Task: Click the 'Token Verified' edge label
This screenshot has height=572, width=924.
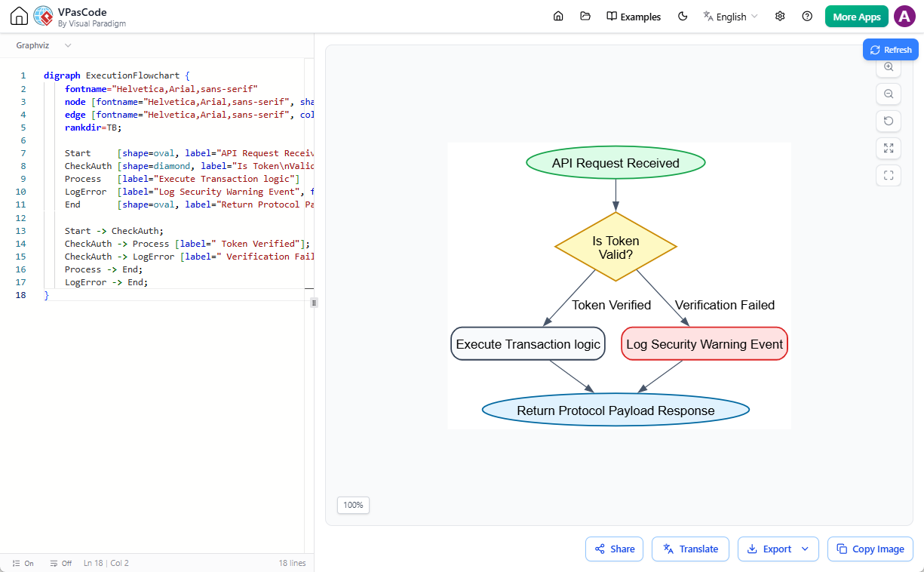Action: coord(612,305)
